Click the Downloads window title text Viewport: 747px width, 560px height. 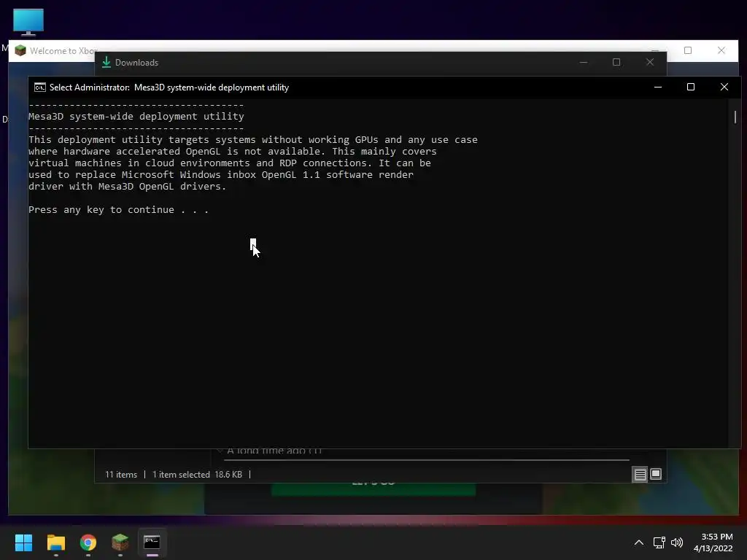click(136, 63)
